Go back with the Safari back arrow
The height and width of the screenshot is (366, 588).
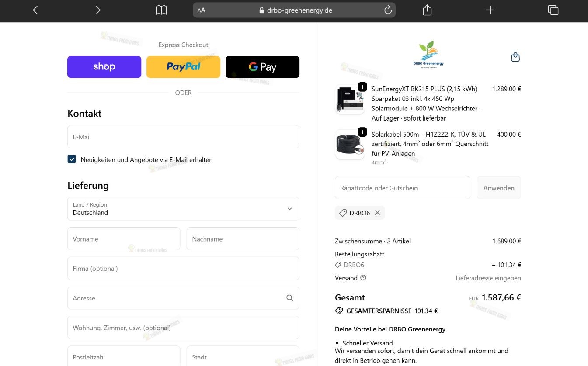35,10
